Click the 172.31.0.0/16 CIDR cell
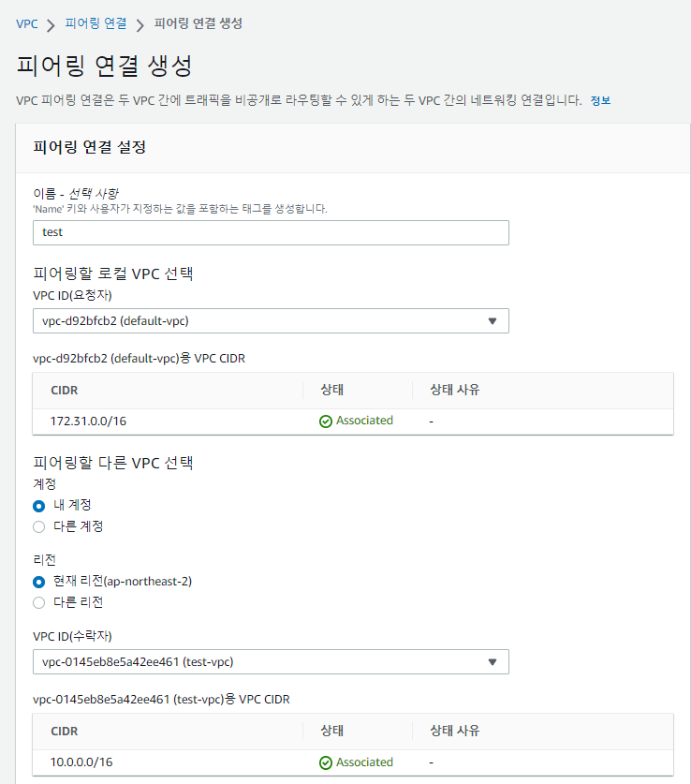The image size is (691, 784). 88,422
